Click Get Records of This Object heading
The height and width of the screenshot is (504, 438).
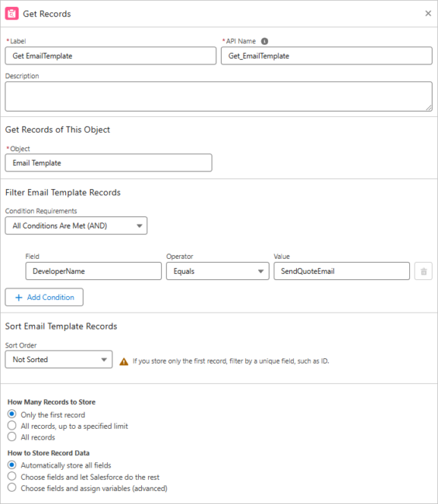[57, 129]
